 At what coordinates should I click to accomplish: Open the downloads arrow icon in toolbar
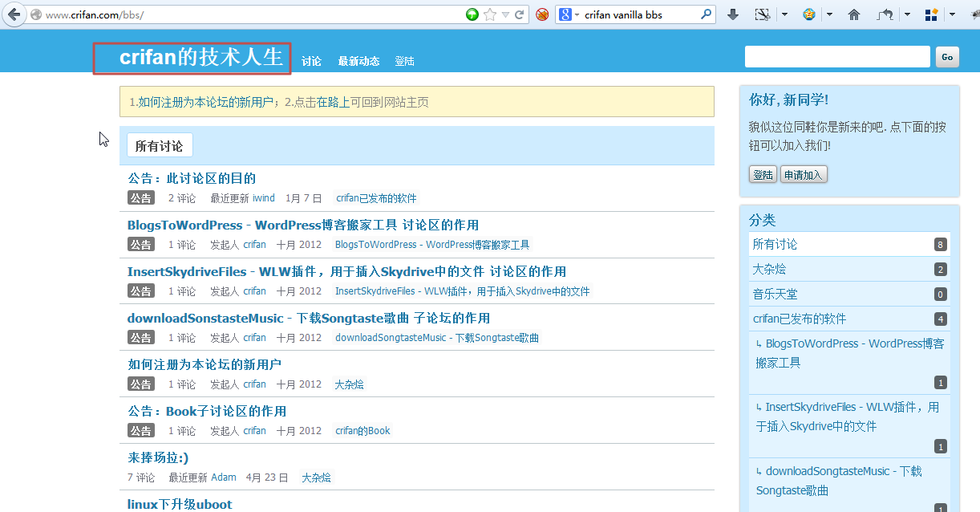click(732, 14)
